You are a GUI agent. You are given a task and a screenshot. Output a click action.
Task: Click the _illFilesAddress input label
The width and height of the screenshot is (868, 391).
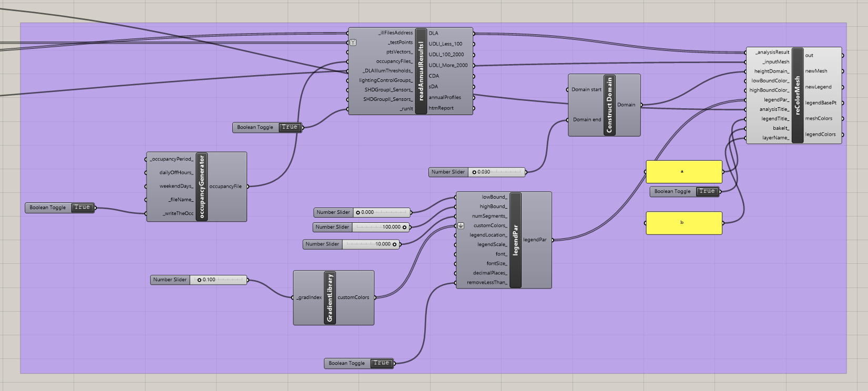coord(395,33)
